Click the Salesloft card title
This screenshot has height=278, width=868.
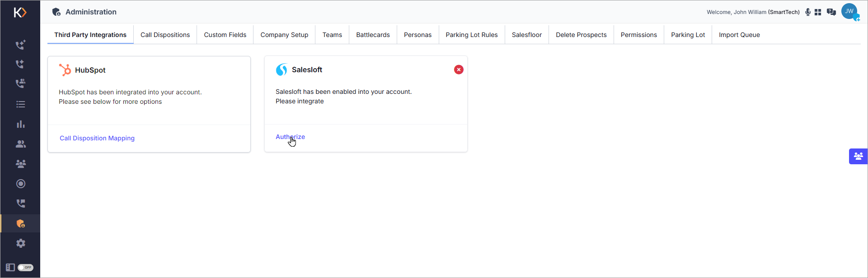tap(307, 69)
